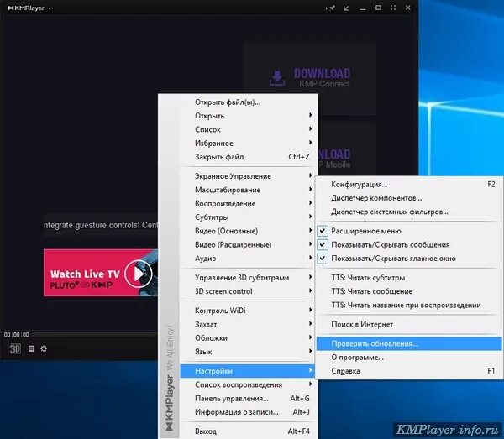
Task: Toggle Показывать/Скрывать сообщения checkbox
Action: 323,244
